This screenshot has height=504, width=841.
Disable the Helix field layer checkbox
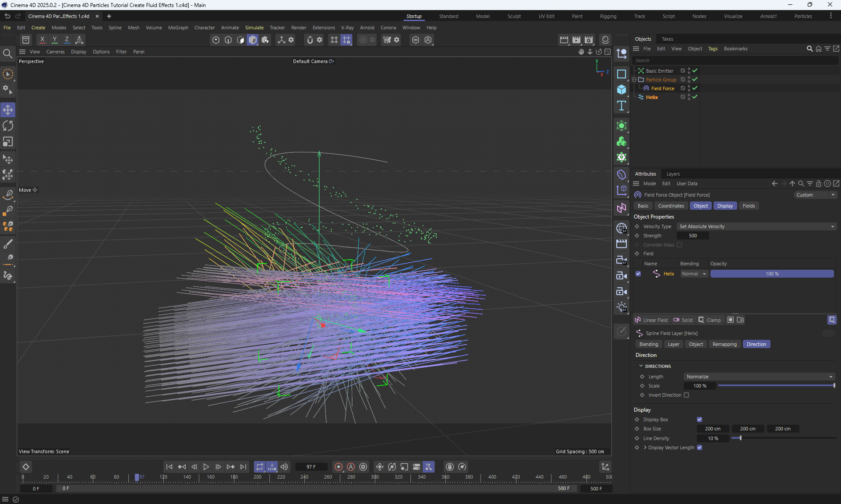point(638,274)
